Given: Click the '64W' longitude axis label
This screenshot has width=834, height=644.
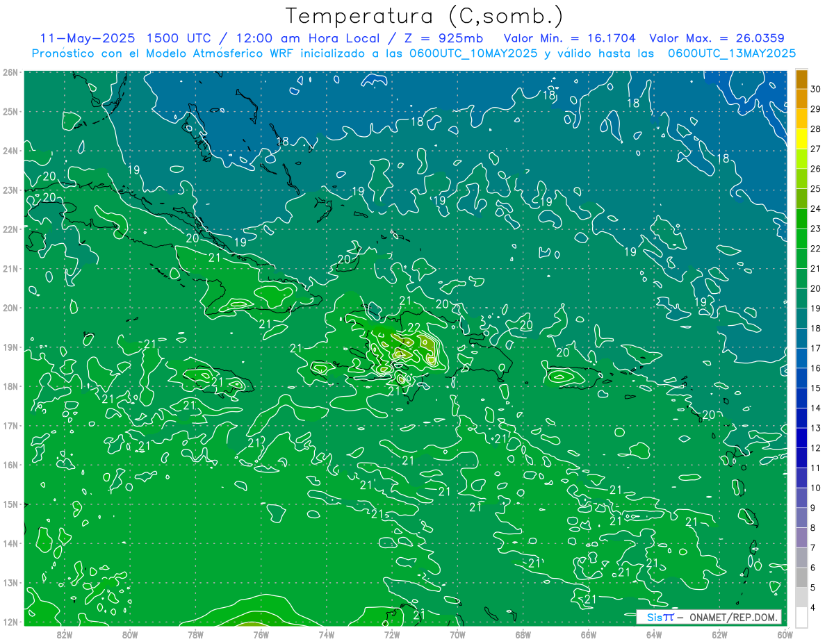Looking at the screenshot, I should 653,634.
